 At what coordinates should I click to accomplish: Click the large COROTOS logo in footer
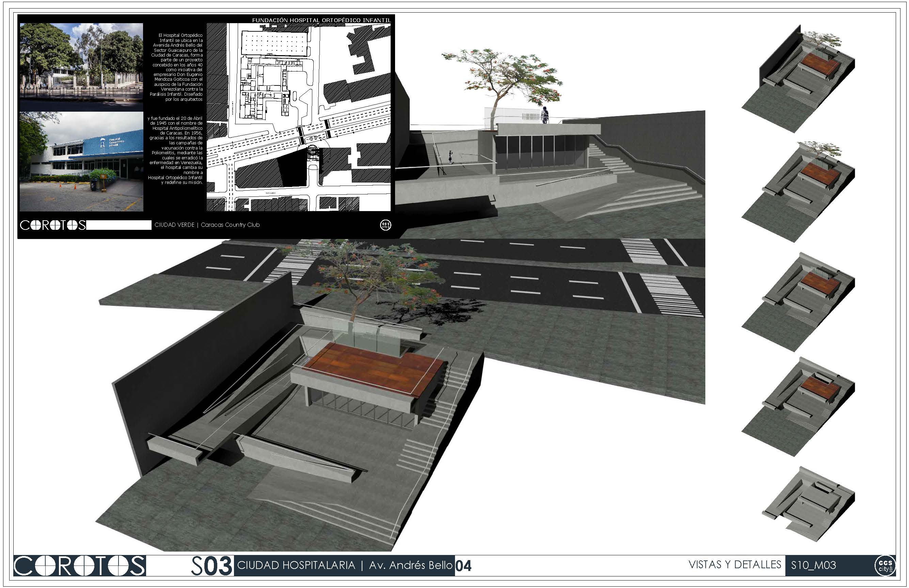pos(79,566)
